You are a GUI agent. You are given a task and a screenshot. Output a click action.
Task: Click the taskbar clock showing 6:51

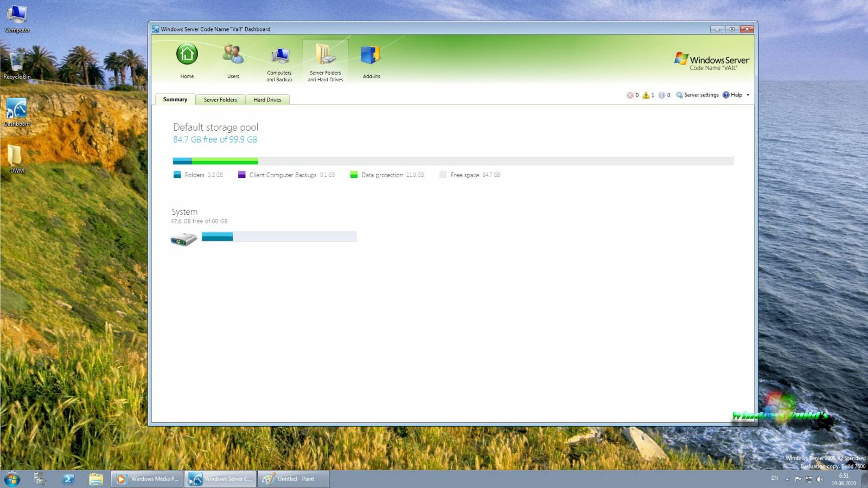[844, 479]
